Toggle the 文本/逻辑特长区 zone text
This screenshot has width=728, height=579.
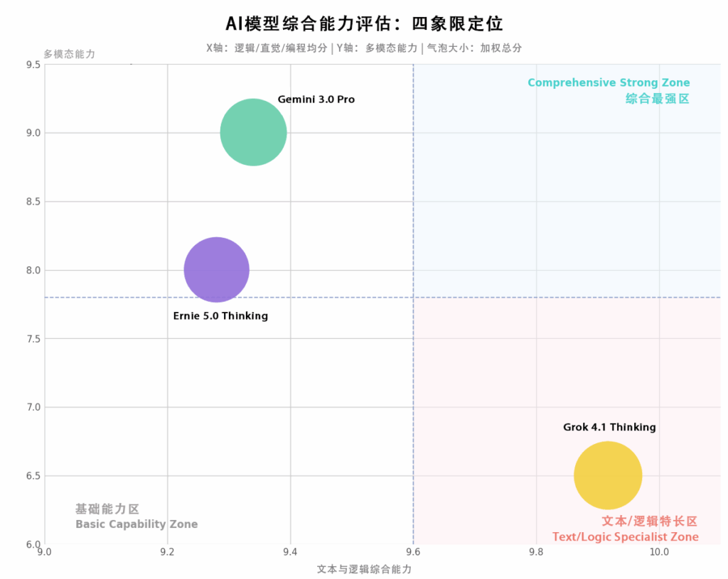(x=649, y=520)
